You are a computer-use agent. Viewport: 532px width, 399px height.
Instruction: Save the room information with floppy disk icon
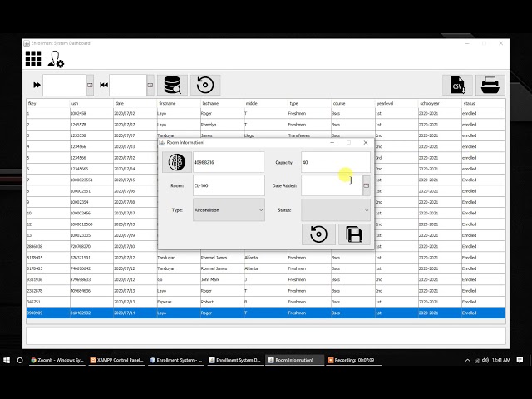(x=354, y=234)
